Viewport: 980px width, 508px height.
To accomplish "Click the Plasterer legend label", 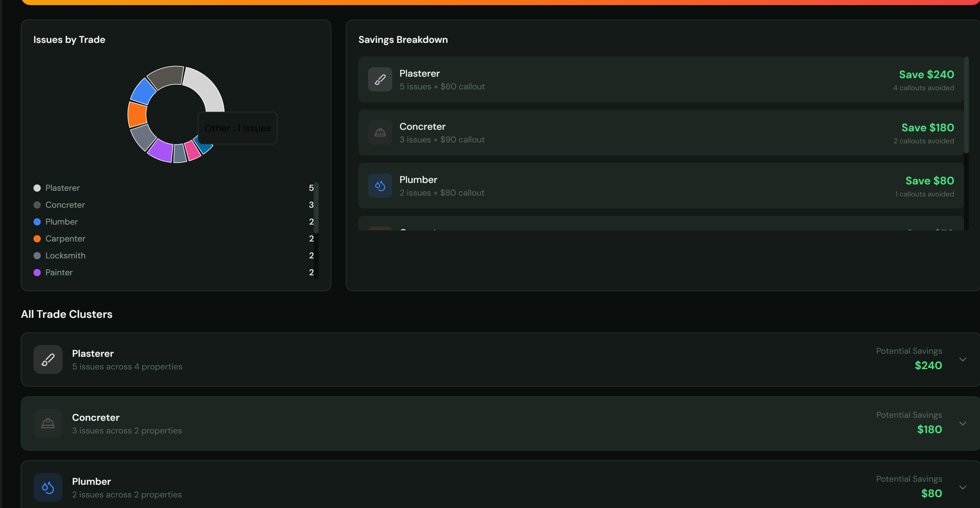I will point(63,188).
